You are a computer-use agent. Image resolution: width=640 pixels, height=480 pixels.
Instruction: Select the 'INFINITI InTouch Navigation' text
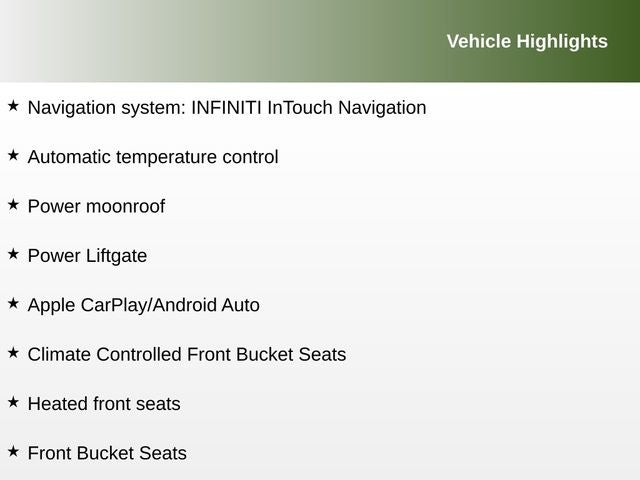click(308, 108)
